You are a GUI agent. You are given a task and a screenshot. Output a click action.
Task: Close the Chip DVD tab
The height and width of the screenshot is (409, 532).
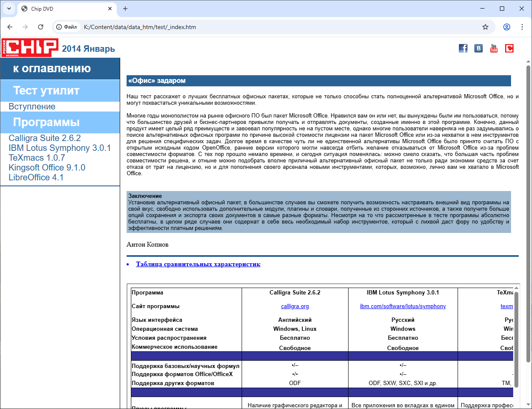(x=110, y=9)
